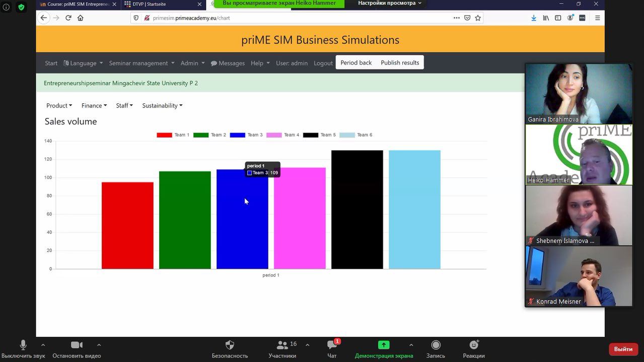644x362 pixels.
Task: Open the browser Library icon
Action: coord(546,18)
